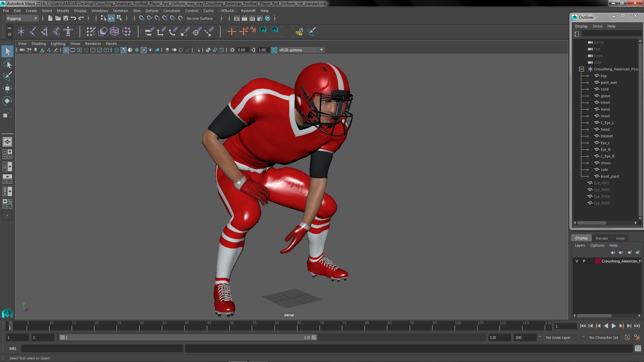
Task: Play the animation forward
Action: coord(614,326)
